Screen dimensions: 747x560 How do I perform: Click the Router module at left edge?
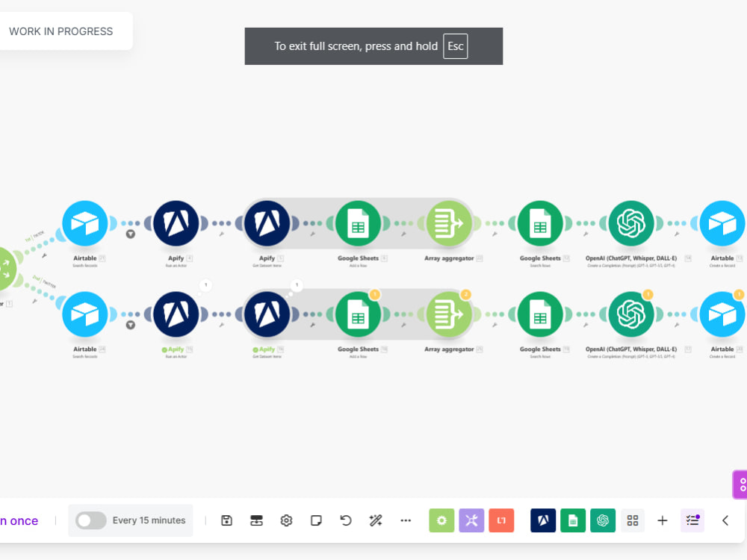[6, 269]
